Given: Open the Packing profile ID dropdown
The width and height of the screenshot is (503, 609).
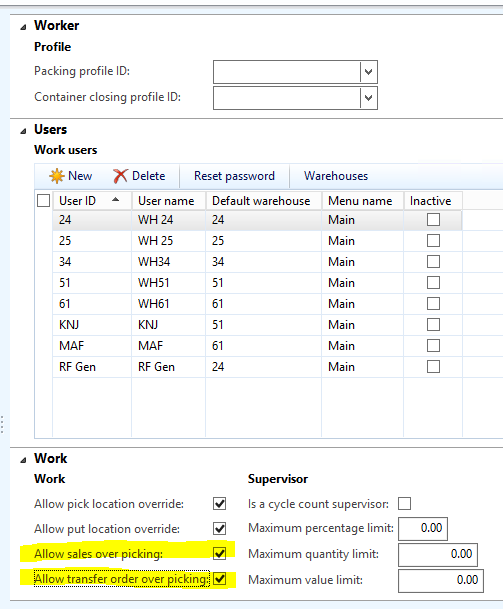Looking at the screenshot, I should pos(369,72).
